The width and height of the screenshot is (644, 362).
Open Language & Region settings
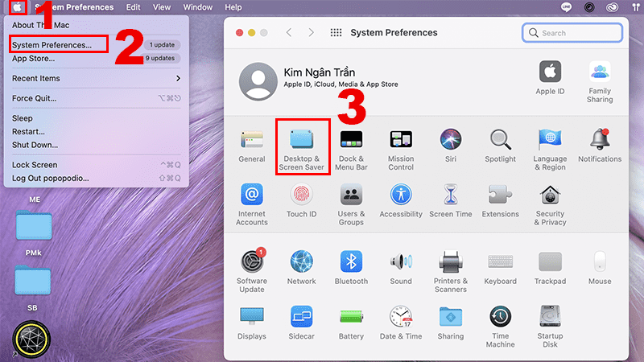(x=550, y=150)
